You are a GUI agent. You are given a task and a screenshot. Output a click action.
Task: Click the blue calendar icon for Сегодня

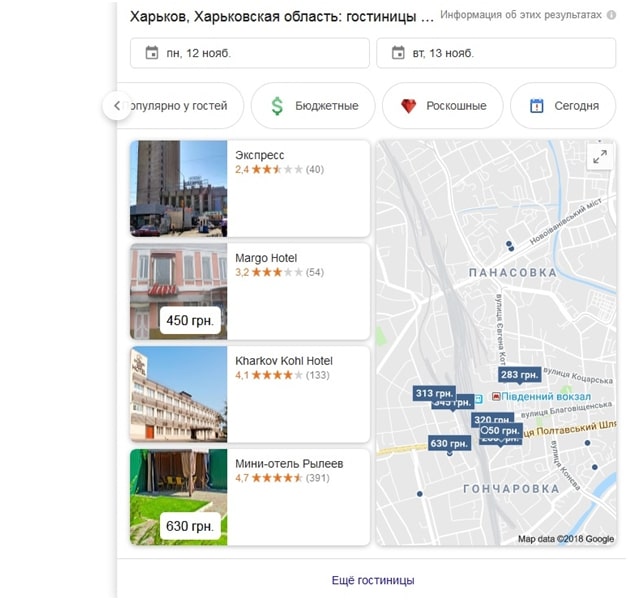coord(536,106)
